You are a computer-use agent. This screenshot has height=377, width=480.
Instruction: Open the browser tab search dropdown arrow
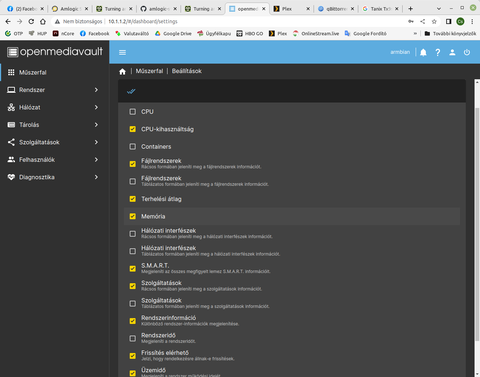point(439,9)
